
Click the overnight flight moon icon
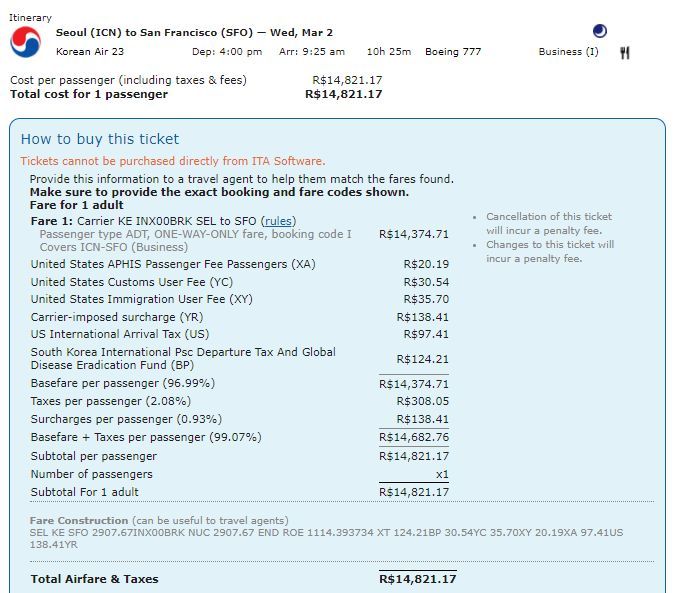(600, 31)
